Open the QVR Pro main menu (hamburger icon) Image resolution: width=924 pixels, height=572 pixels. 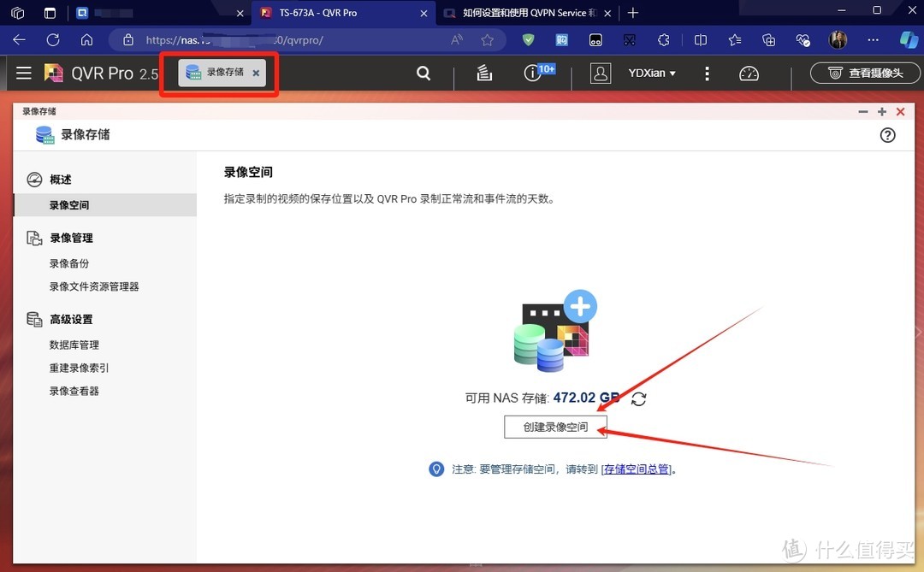[23, 73]
